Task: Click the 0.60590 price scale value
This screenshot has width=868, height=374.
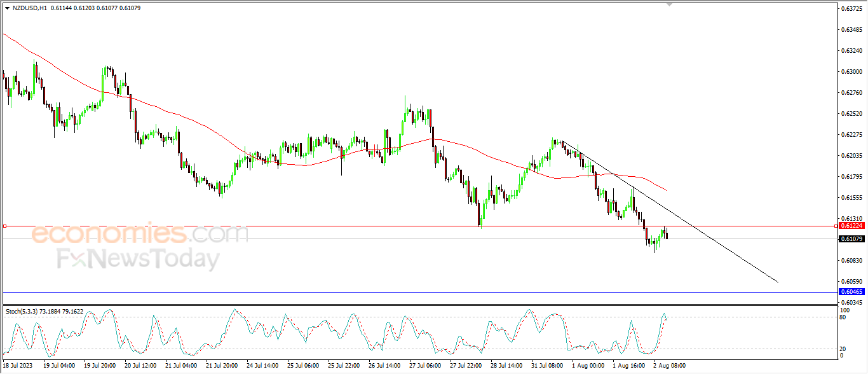Action: 851,281
